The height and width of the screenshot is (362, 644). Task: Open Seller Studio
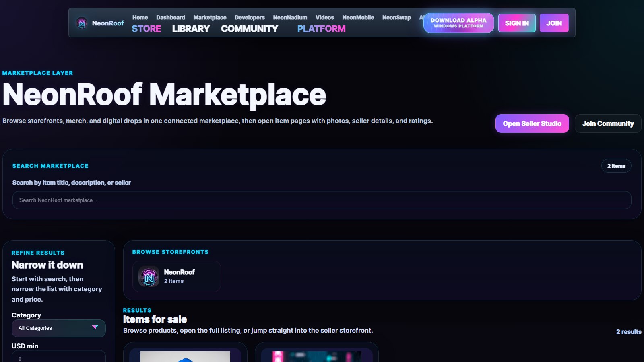tap(532, 123)
